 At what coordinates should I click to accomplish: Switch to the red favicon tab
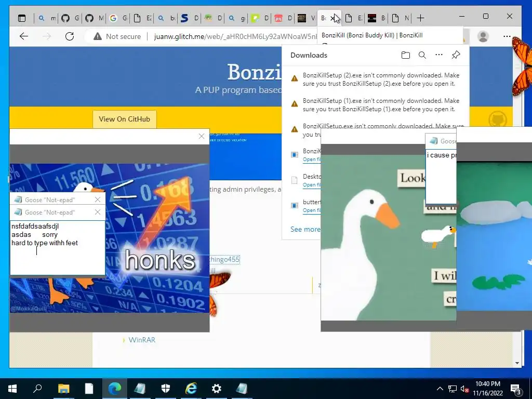click(x=284, y=18)
